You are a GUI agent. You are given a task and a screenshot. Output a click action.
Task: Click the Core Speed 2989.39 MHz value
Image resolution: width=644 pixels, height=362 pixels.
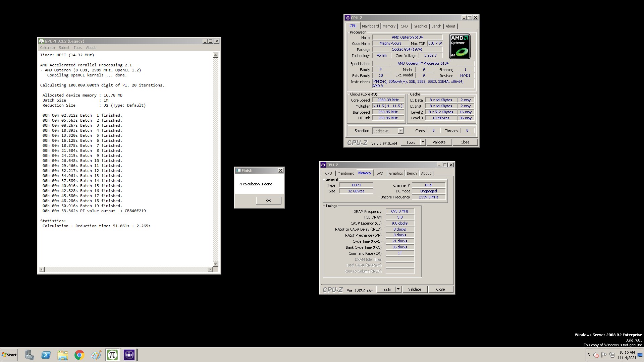point(388,100)
